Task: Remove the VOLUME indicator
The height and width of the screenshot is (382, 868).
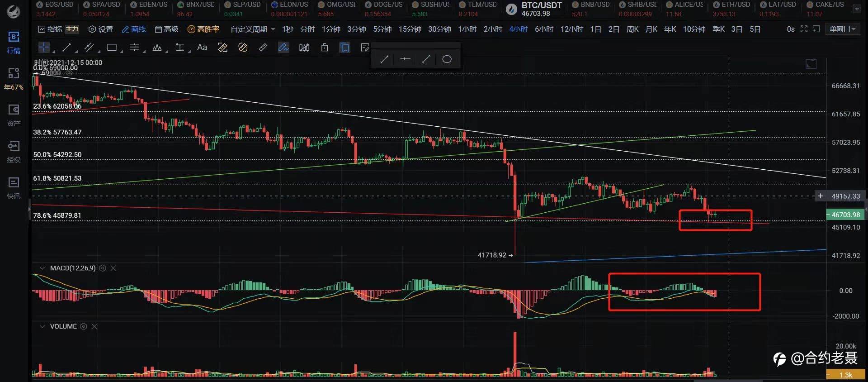Action: (x=94, y=326)
